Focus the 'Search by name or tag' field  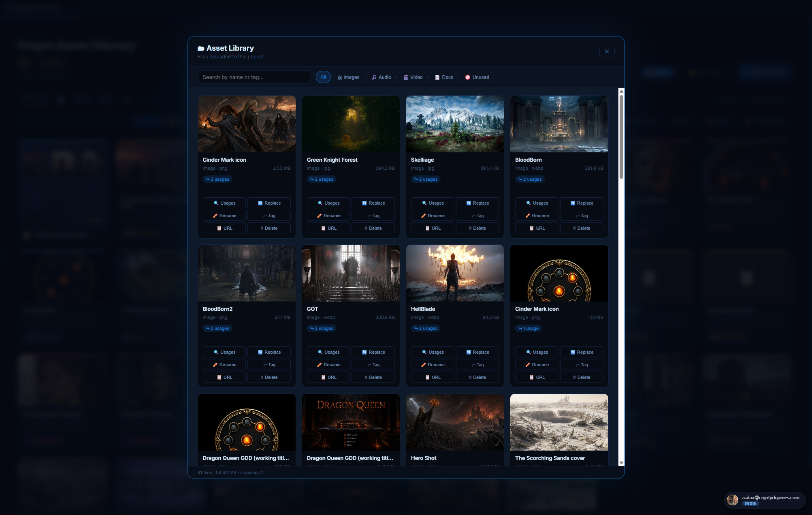coord(254,77)
